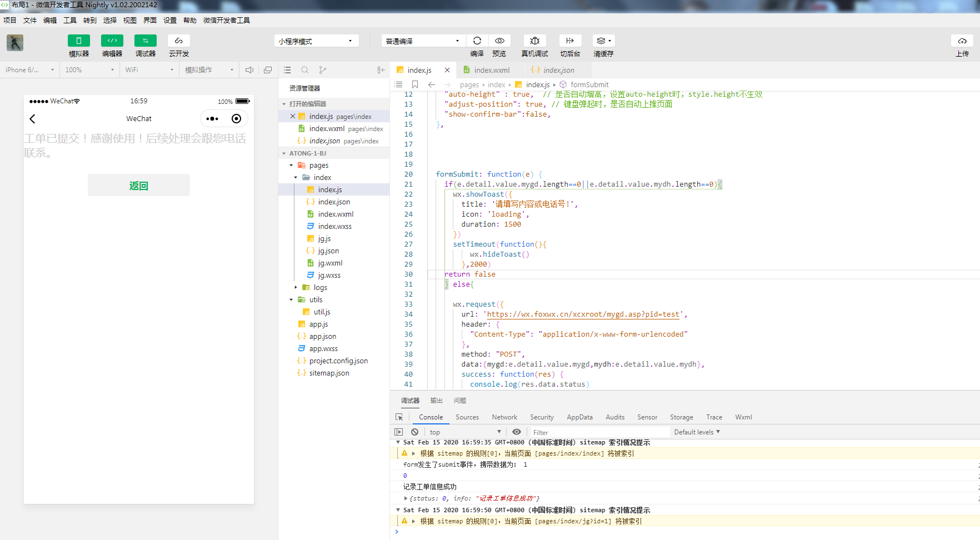This screenshot has height=540, width=980.
Task: Open the mini program mode (小程序模式) dropdown
Action: pyautogui.click(x=316, y=41)
